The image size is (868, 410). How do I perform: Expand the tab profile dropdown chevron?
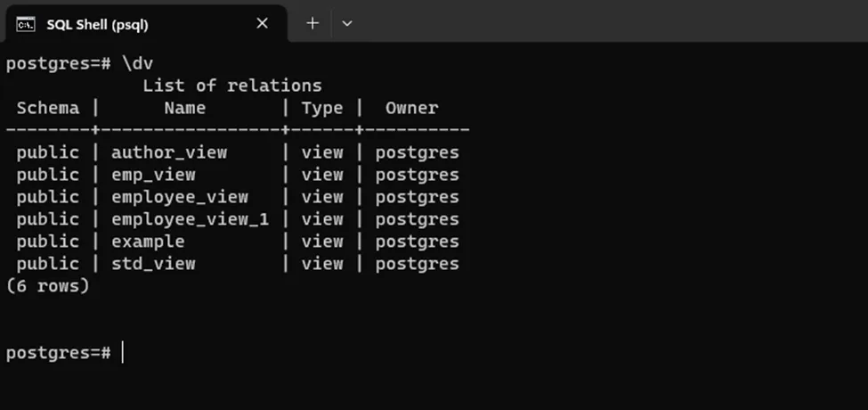[x=347, y=24]
